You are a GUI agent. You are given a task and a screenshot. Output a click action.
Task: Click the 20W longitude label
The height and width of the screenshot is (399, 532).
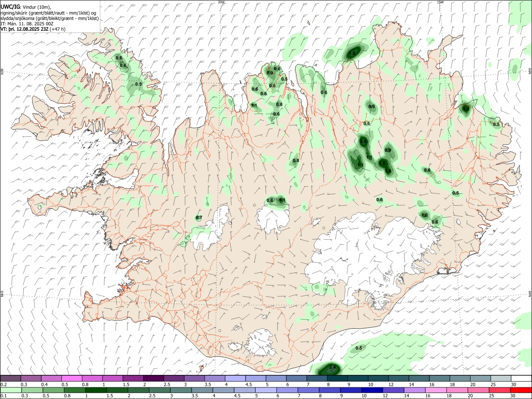pos(221,2)
